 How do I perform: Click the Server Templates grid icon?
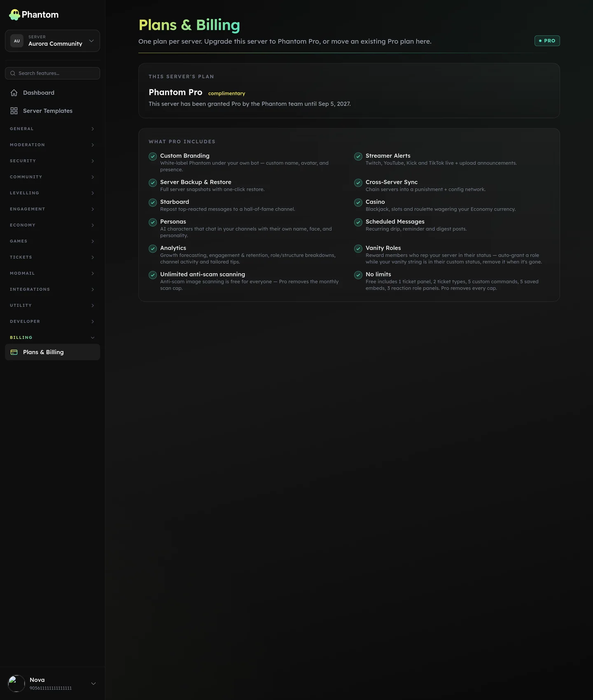14,111
